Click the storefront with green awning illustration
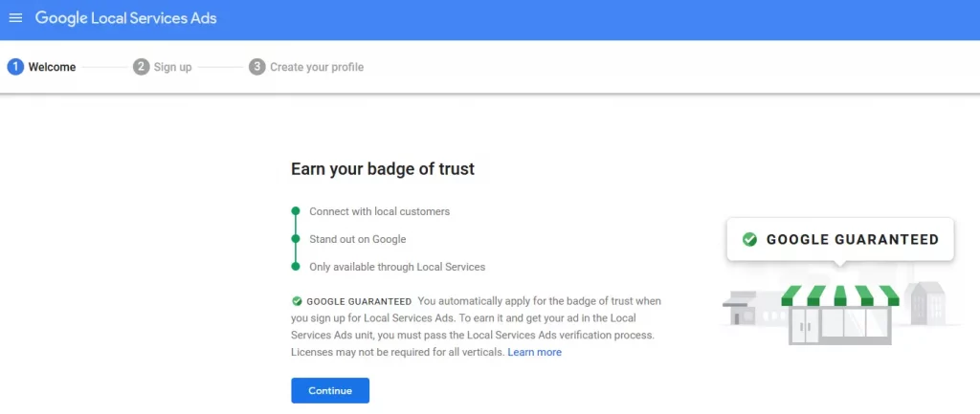This screenshot has width=980, height=414. point(840,316)
